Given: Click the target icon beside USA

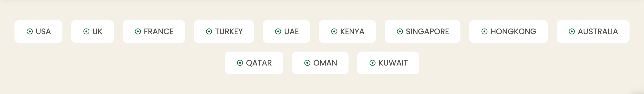Looking at the screenshot, I should click(x=30, y=32).
